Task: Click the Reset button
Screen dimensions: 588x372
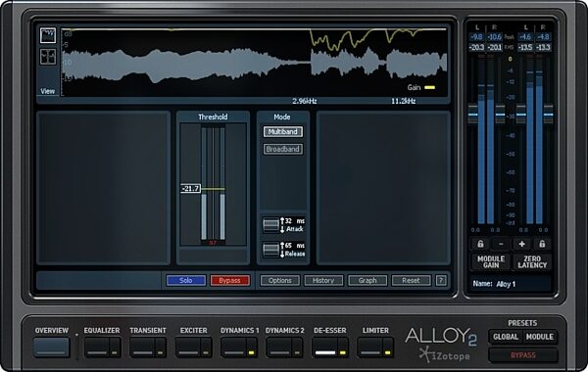Action: point(411,280)
